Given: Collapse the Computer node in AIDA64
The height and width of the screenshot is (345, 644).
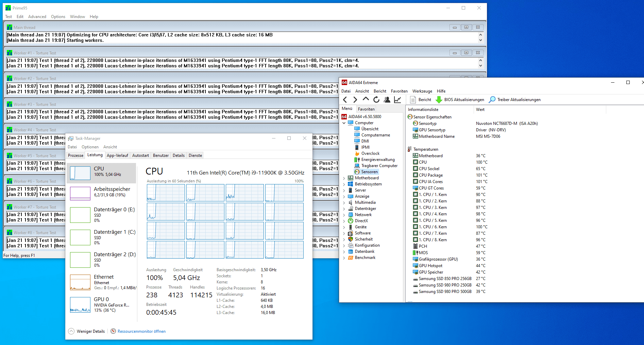Looking at the screenshot, I should (344, 123).
